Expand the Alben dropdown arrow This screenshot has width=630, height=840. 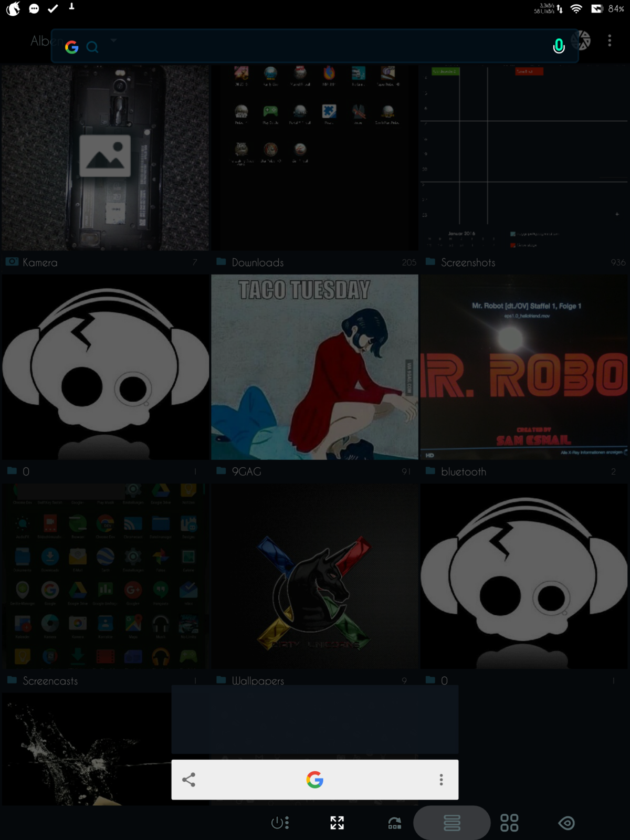point(114,40)
